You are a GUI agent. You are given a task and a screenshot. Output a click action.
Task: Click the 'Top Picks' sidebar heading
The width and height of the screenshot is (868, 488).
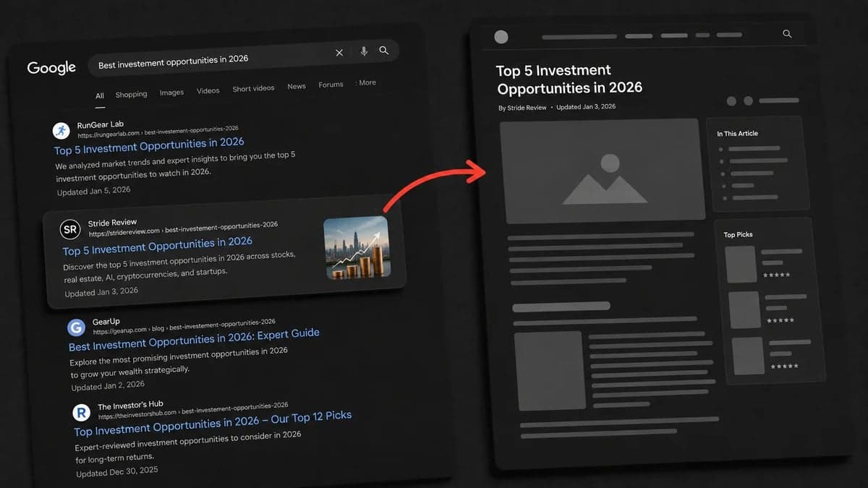click(738, 235)
